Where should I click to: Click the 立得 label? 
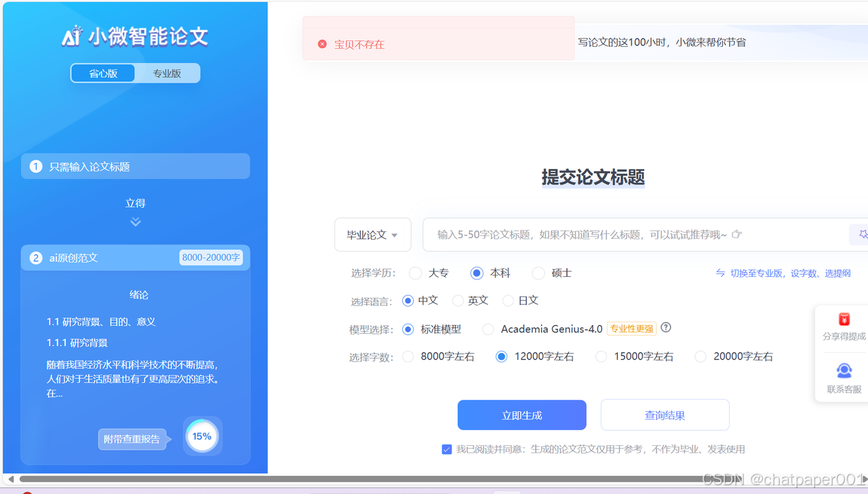136,203
